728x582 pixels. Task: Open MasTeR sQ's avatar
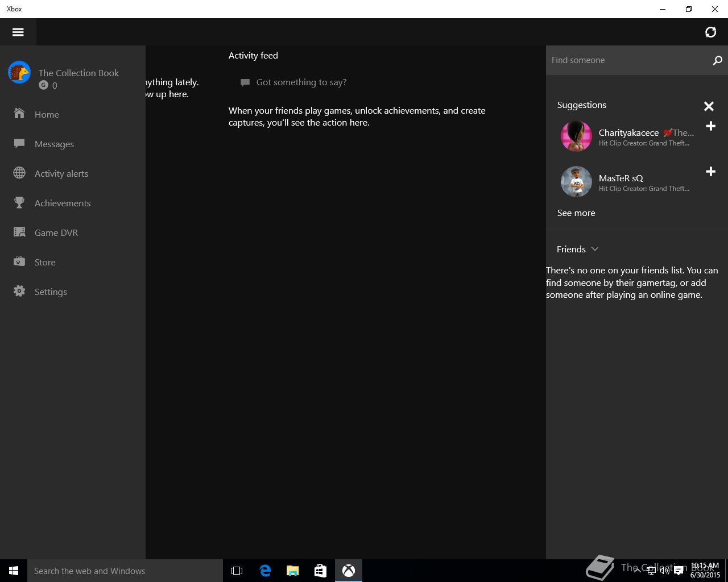click(x=576, y=182)
